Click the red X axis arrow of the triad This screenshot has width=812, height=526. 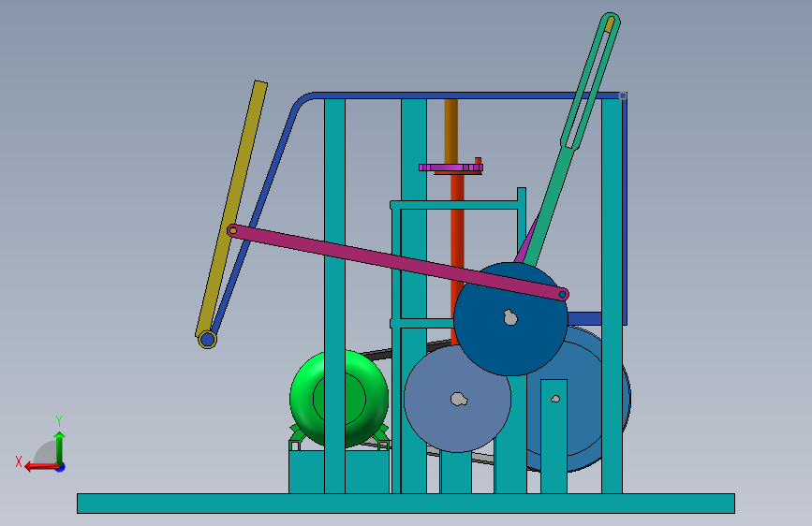click(41, 467)
